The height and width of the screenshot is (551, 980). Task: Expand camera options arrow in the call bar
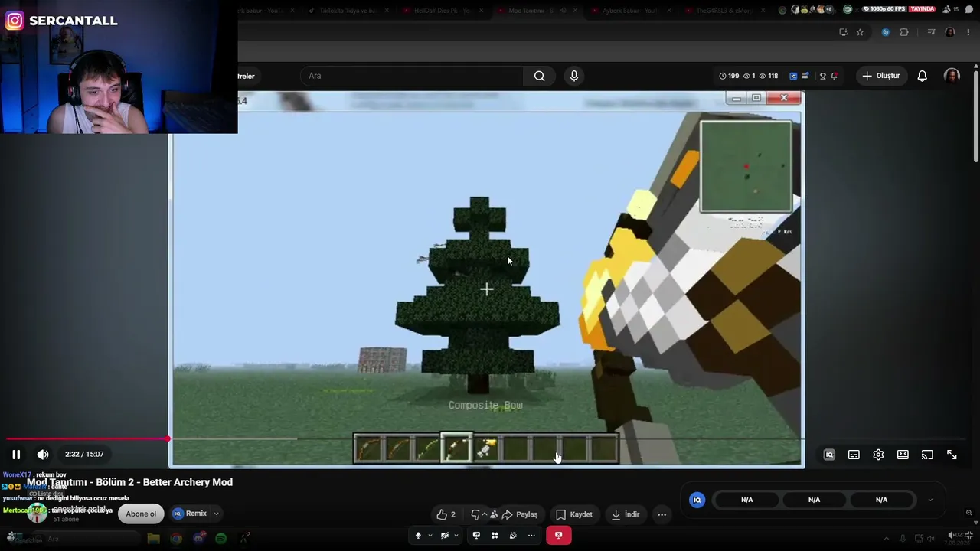457,536
